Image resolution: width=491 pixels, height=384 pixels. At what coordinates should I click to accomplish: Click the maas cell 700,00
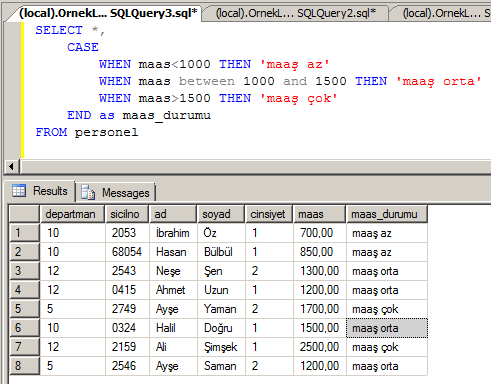(x=320, y=233)
